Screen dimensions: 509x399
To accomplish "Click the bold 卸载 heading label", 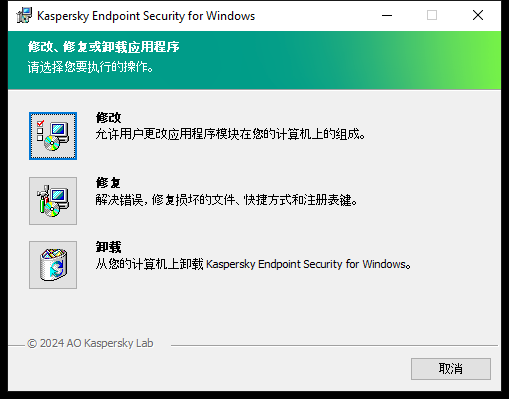I will pos(108,247).
